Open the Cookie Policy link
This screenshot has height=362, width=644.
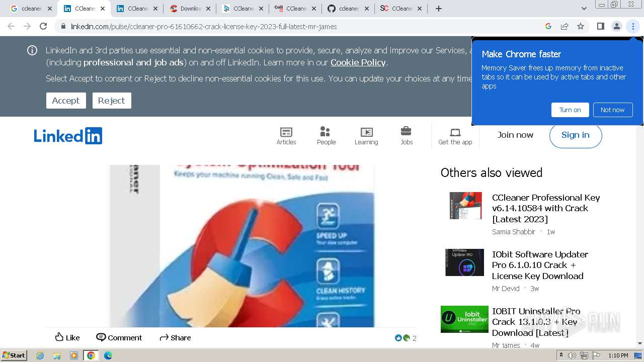coord(358,62)
